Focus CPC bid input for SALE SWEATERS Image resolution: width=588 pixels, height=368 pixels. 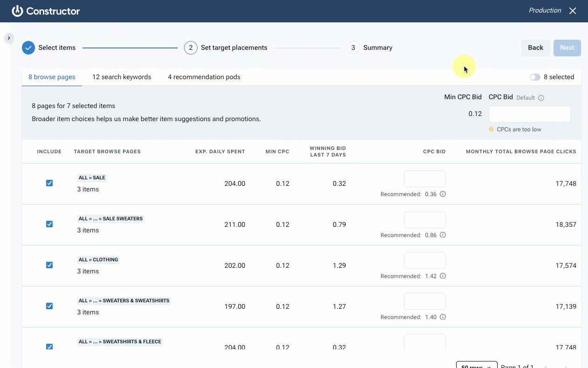point(425,220)
